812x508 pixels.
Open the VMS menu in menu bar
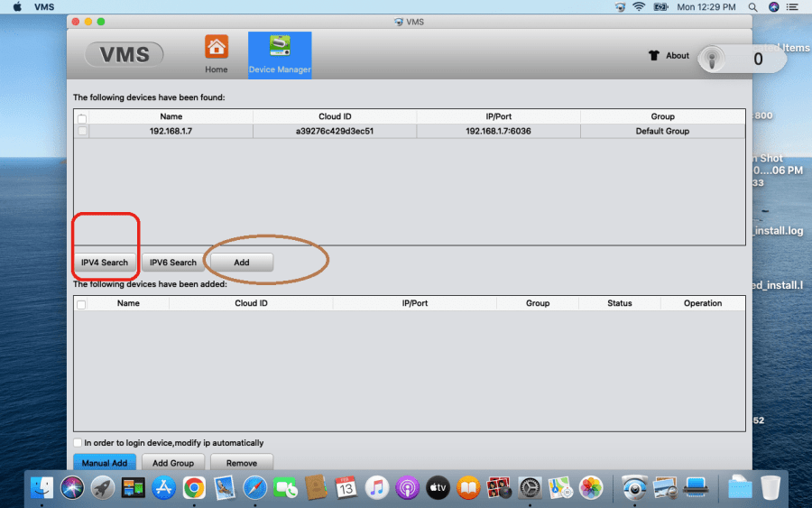(x=44, y=7)
